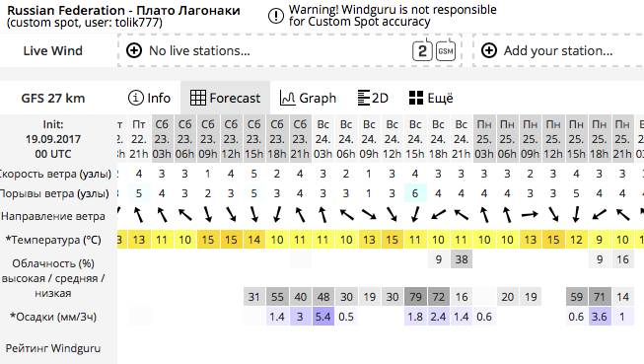Click the Info circle icon

coord(135,98)
